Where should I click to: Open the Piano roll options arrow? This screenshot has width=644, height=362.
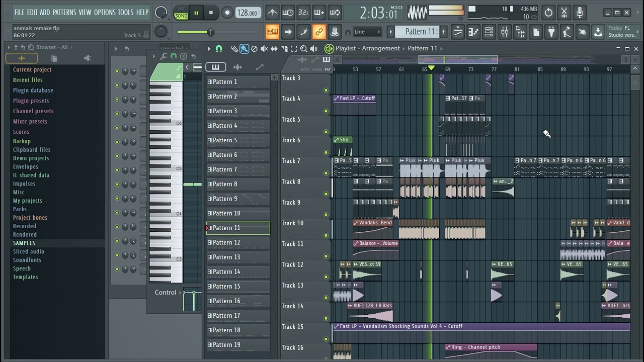(154, 56)
